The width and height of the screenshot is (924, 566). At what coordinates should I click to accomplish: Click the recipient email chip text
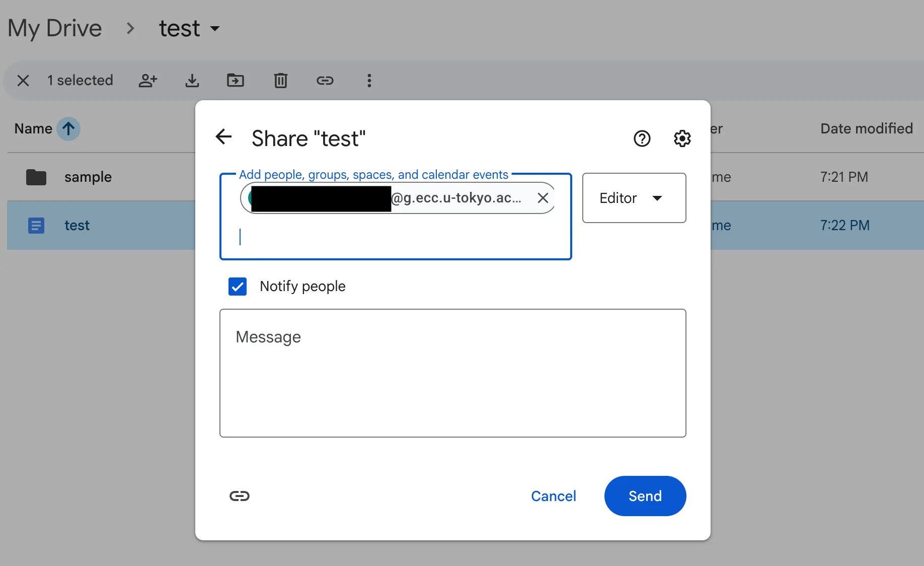point(455,198)
